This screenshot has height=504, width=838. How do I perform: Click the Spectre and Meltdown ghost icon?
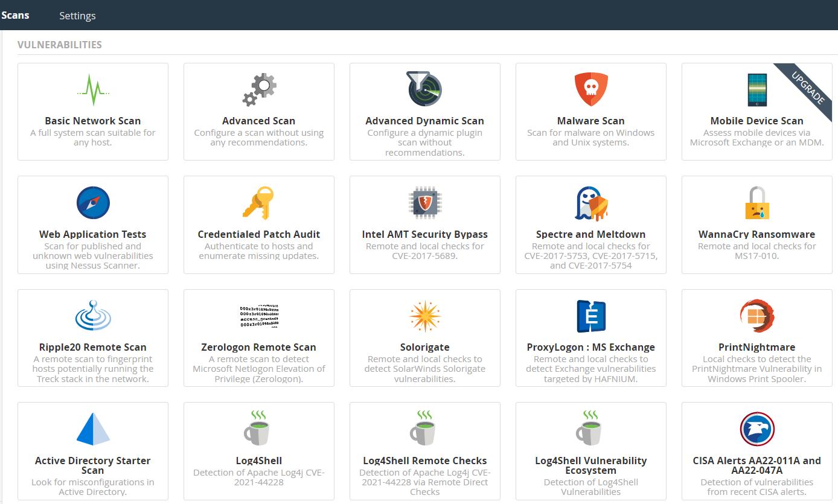coord(591,203)
